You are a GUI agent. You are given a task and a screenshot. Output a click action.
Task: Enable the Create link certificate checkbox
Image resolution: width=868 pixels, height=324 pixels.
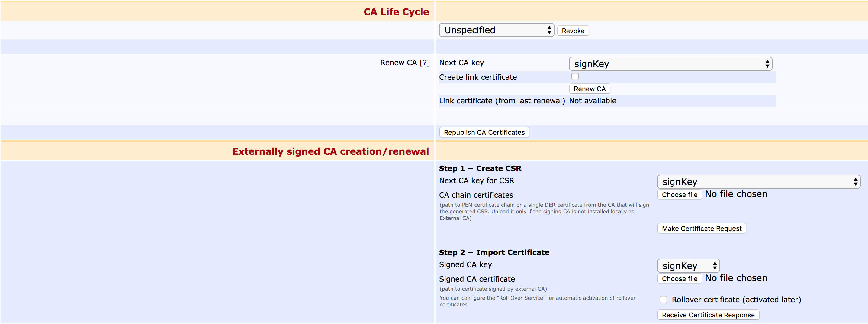(x=575, y=77)
